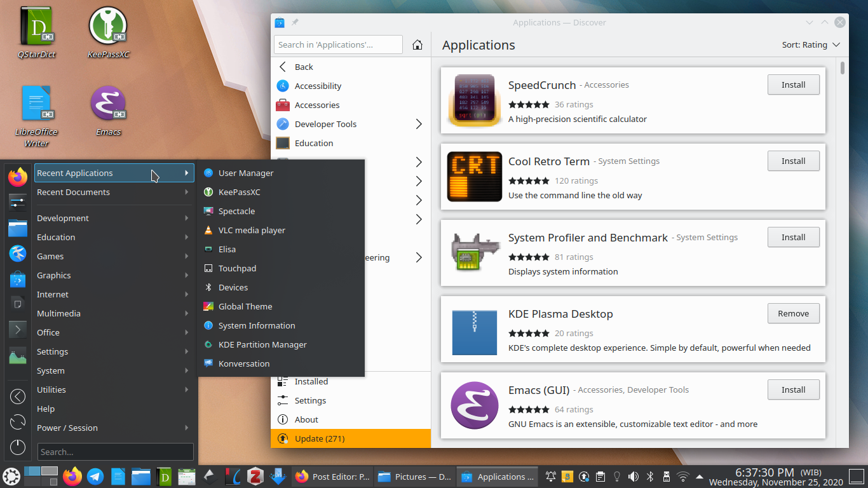Launch Konversation from recent applications
This screenshot has width=868, height=488.
pos(281,363)
